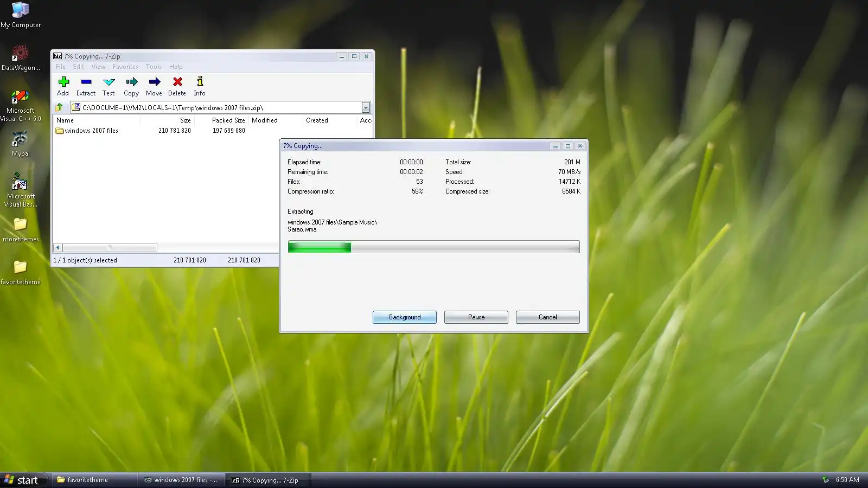Click the Processed value 14712 K
Viewport: 868px width, 488px height.
click(x=570, y=182)
